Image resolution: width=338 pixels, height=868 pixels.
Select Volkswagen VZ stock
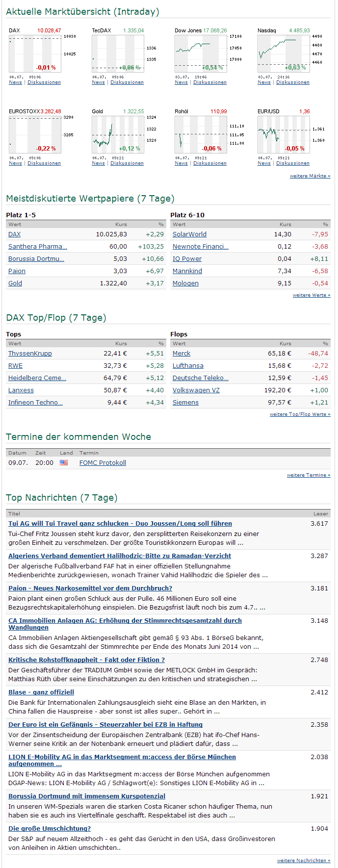coord(196,390)
